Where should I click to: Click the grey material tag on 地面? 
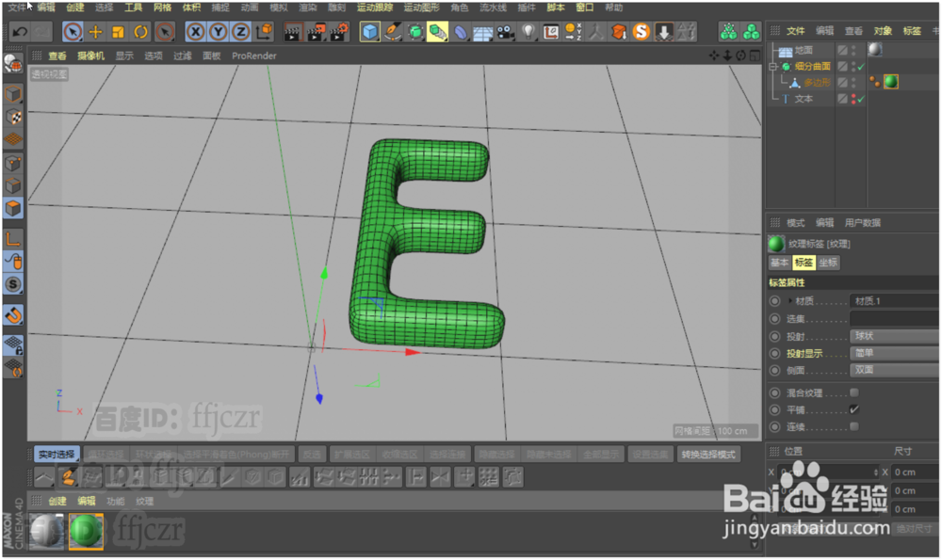coord(875,50)
